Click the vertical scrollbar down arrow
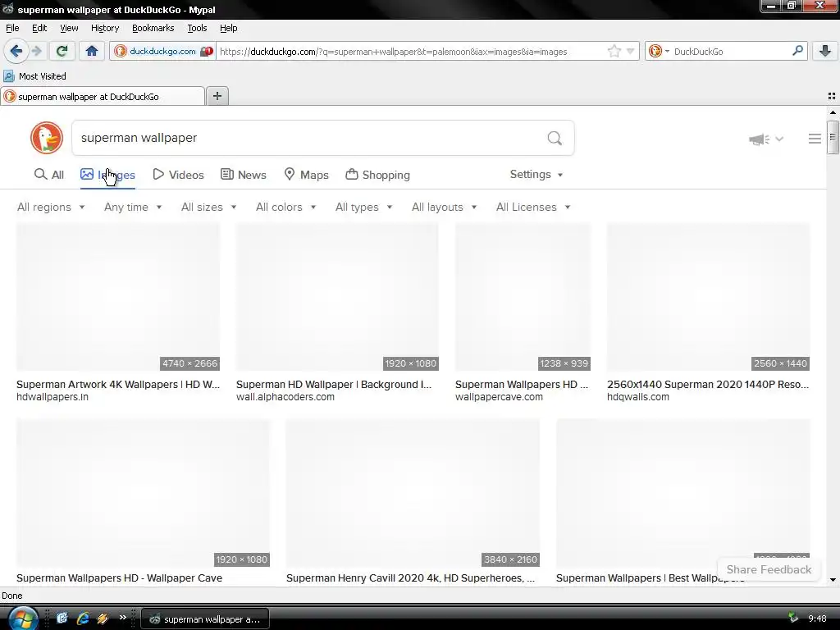This screenshot has width=840, height=630. coord(833,580)
